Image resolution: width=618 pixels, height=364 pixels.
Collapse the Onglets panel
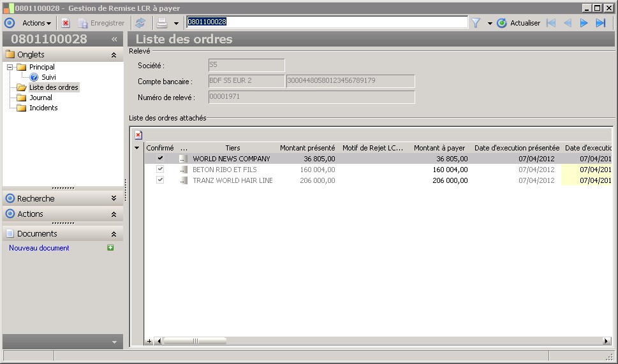click(114, 55)
